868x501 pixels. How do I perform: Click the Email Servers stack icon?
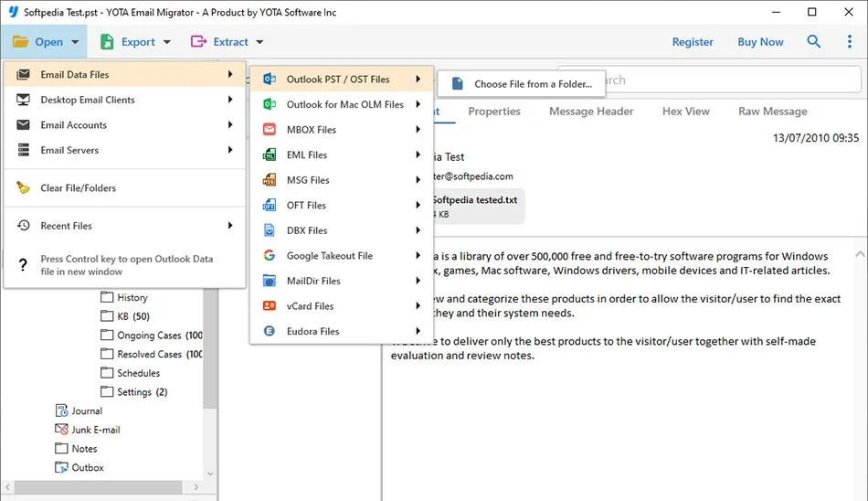[23, 150]
